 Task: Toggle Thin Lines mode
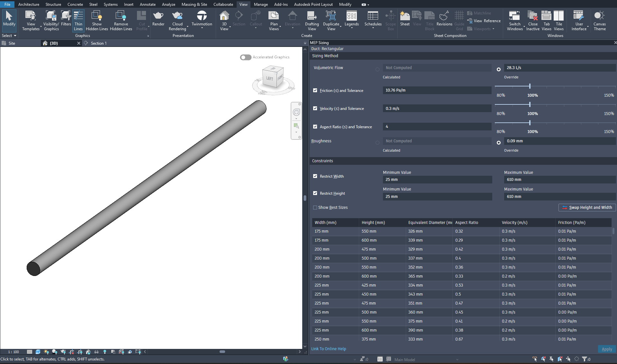(78, 21)
